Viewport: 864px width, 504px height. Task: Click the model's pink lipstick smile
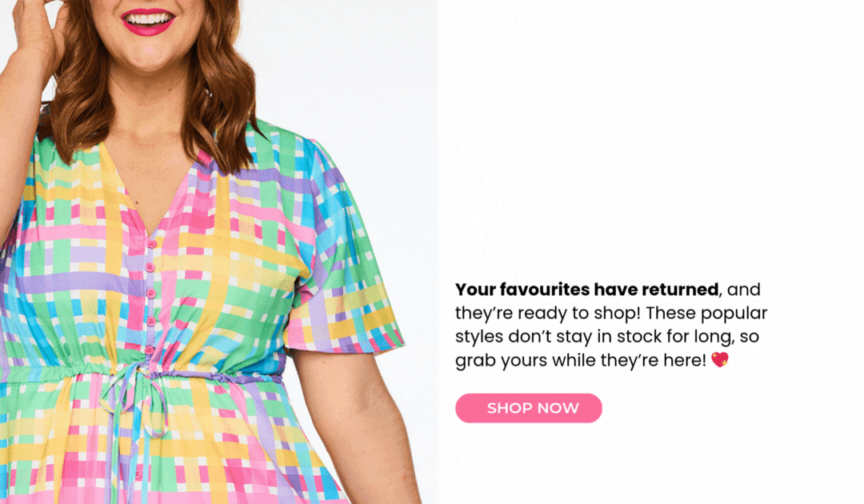148,22
